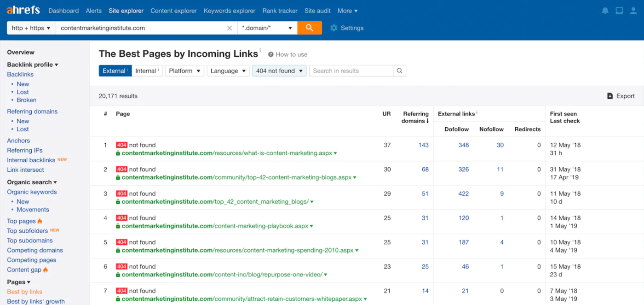Open the Platform filter dropdown
Image resolution: width=644 pixels, height=305 pixels.
click(x=184, y=71)
